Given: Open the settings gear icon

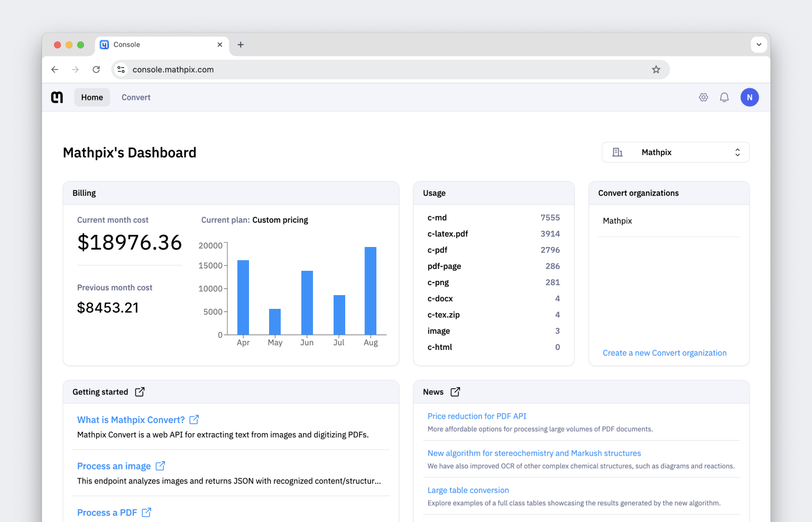Looking at the screenshot, I should pyautogui.click(x=704, y=97).
